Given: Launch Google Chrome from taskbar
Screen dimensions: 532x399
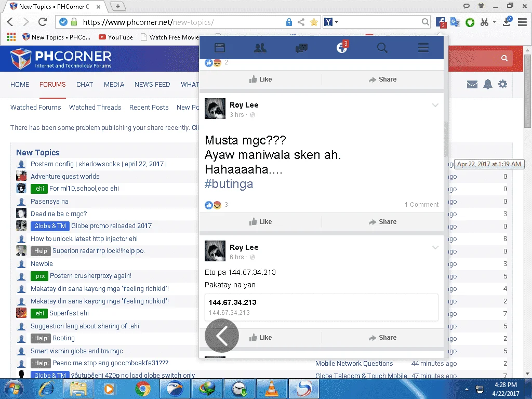Looking at the screenshot, I should (143, 389).
